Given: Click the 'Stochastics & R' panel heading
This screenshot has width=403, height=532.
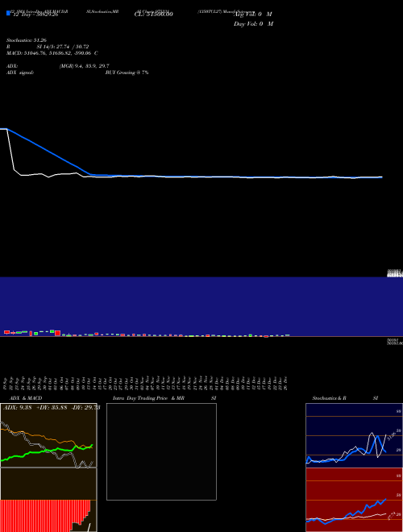Looking at the screenshot, I should pyautogui.click(x=329, y=398).
